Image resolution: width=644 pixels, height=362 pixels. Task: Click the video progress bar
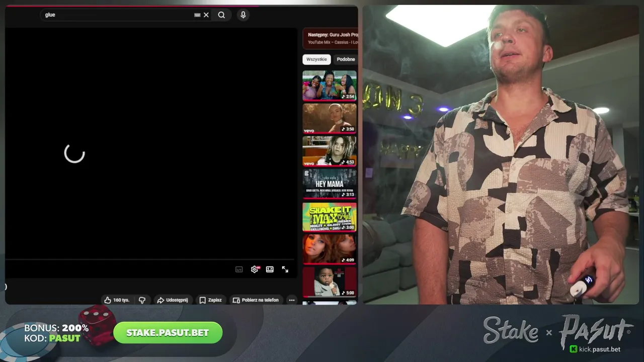coord(151,260)
